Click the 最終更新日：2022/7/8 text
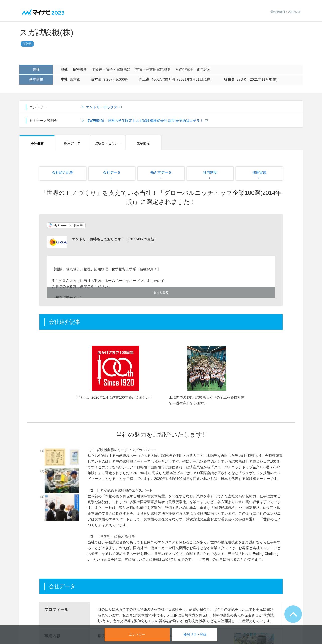Screen dimensions: 322x644 tap(285, 12)
